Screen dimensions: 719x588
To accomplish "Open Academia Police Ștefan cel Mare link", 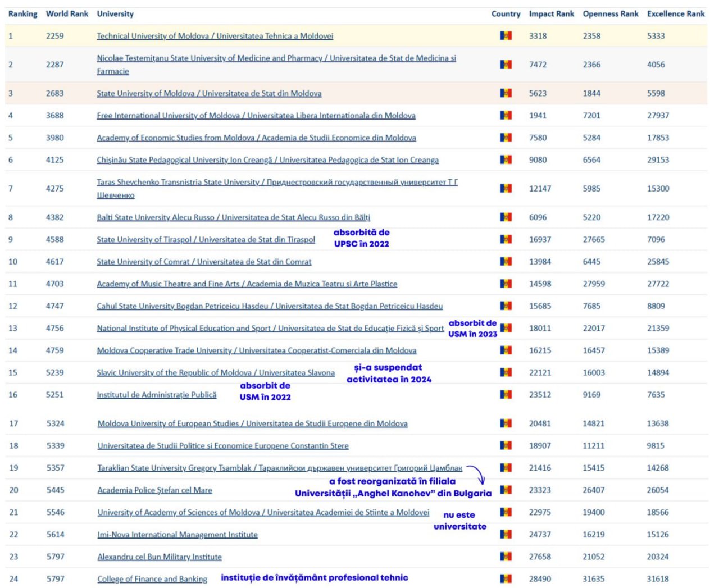I will [x=155, y=490].
